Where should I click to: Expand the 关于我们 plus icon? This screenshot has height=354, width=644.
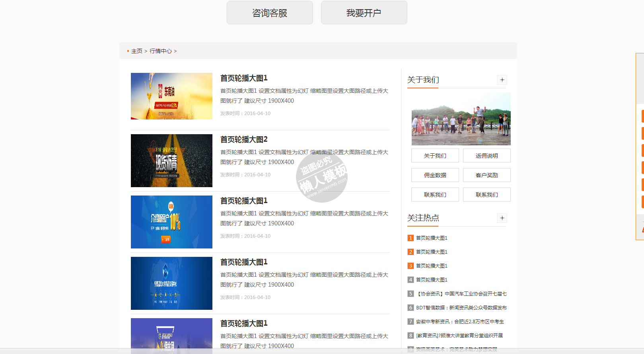(x=502, y=80)
